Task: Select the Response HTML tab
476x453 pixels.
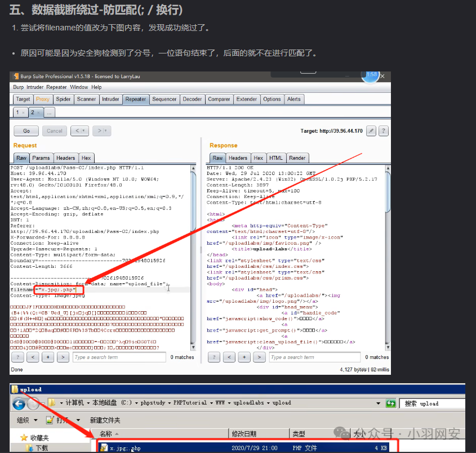Action: 275,158
